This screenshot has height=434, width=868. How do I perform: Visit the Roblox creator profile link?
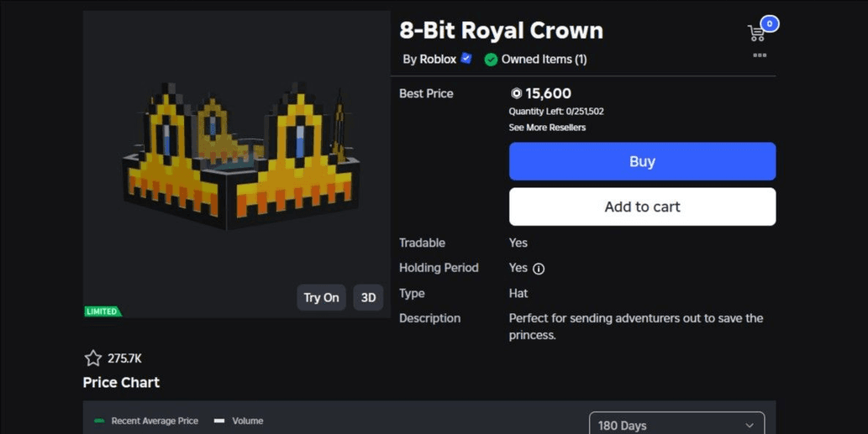coord(438,59)
